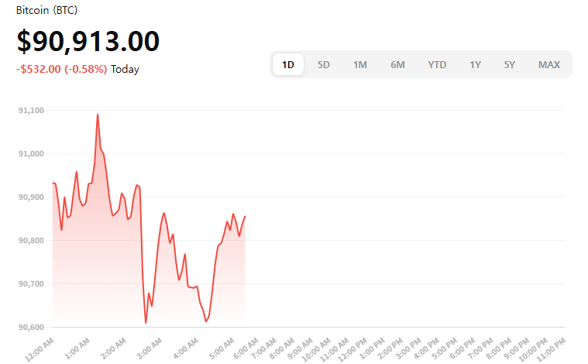Click the 12:00 AM x-axis label
The height and width of the screenshot is (364, 588).
pyautogui.click(x=40, y=347)
